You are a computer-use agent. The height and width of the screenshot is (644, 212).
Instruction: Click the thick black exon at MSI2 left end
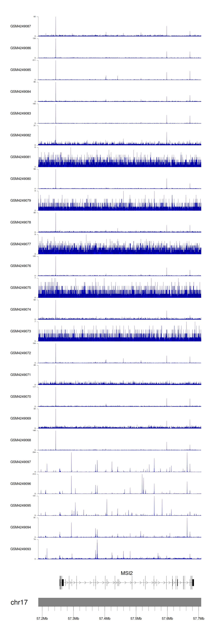pyautogui.click(x=63, y=582)
